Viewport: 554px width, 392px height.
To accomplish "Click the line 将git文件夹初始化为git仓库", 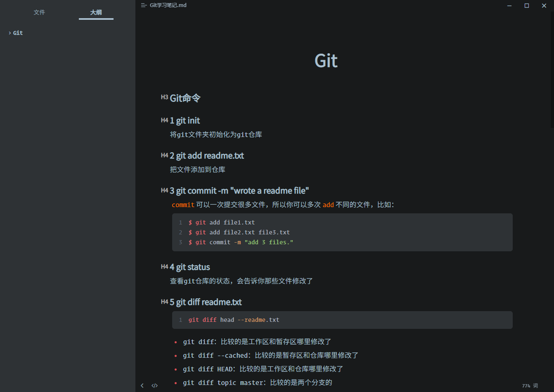I will click(x=216, y=135).
